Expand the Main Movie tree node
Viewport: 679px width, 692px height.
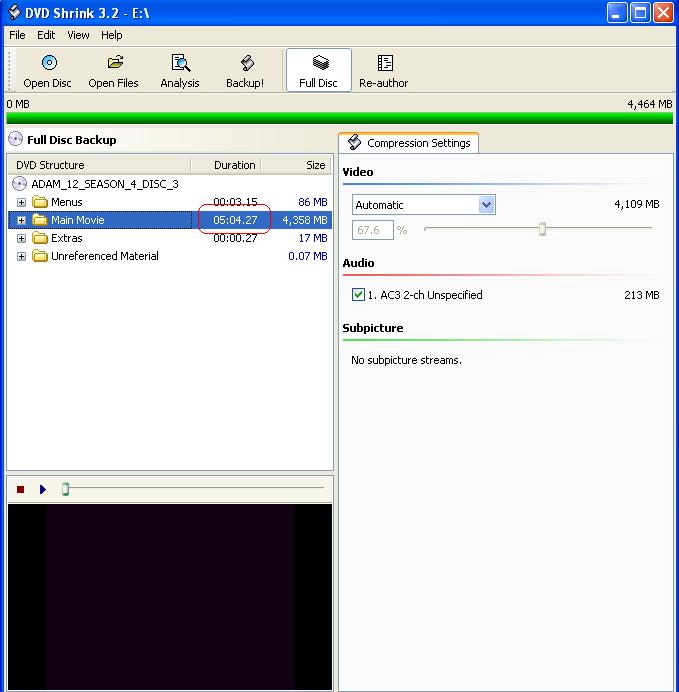(x=21, y=220)
